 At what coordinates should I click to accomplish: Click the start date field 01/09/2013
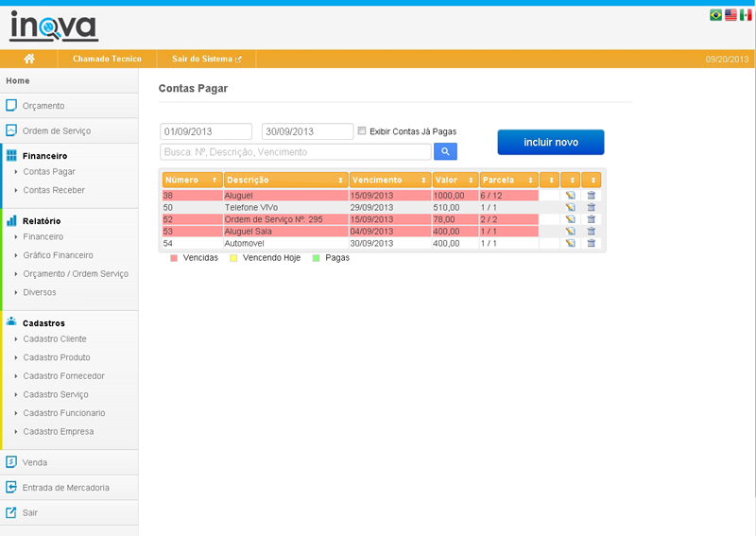pyautogui.click(x=206, y=131)
